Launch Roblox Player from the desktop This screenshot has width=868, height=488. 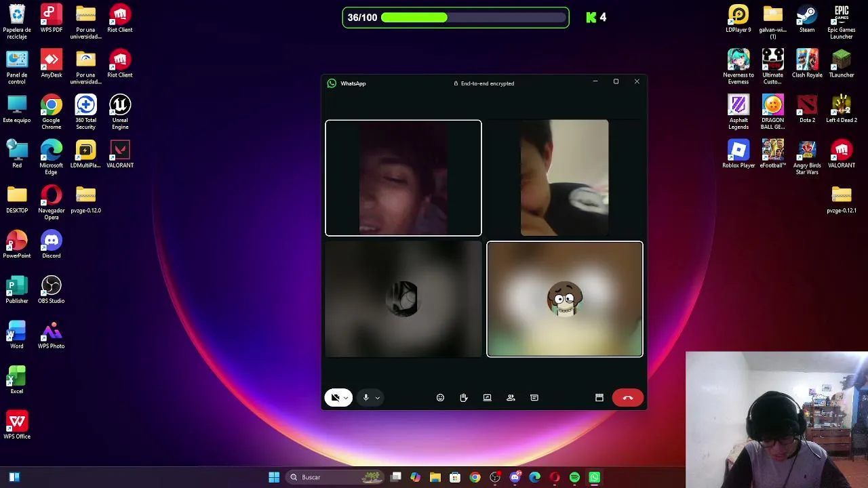[x=738, y=154]
